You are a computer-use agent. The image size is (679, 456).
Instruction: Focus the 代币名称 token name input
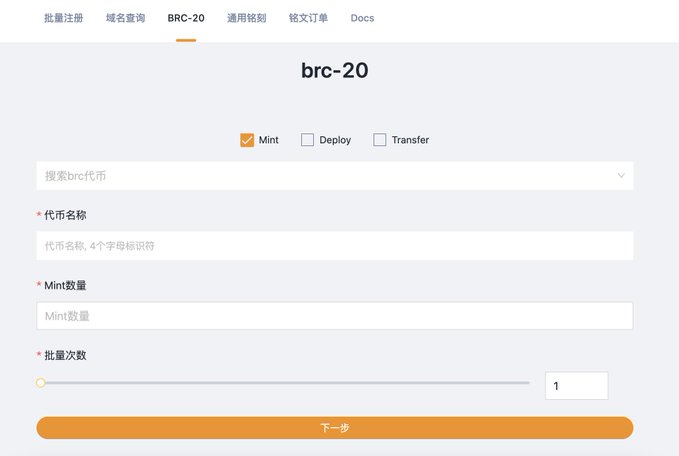pyautogui.click(x=335, y=246)
